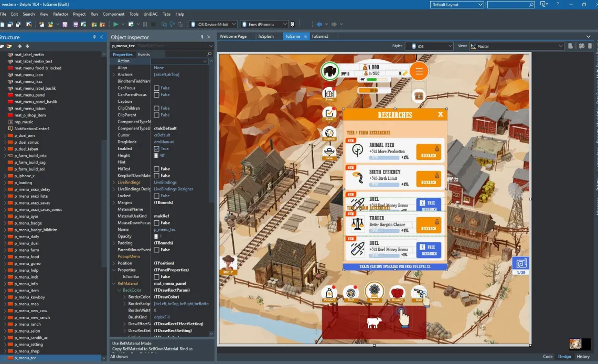The width and height of the screenshot is (598, 364).
Task: Switch to the fuSplash tab
Action: 266,36
